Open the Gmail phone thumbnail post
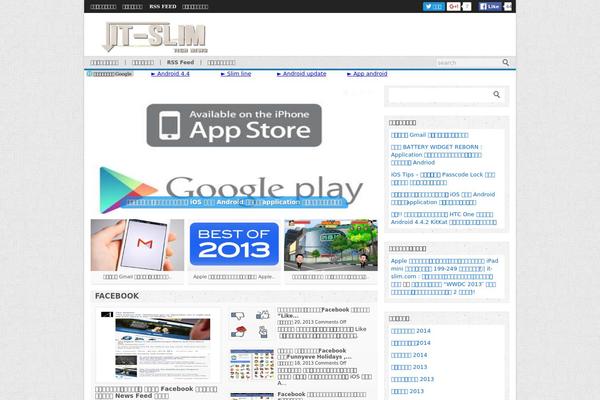The width and height of the screenshot is (600, 400). click(x=137, y=245)
